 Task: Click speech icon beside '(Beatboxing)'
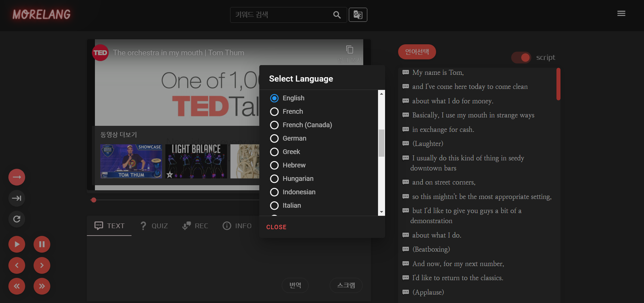coord(406,249)
